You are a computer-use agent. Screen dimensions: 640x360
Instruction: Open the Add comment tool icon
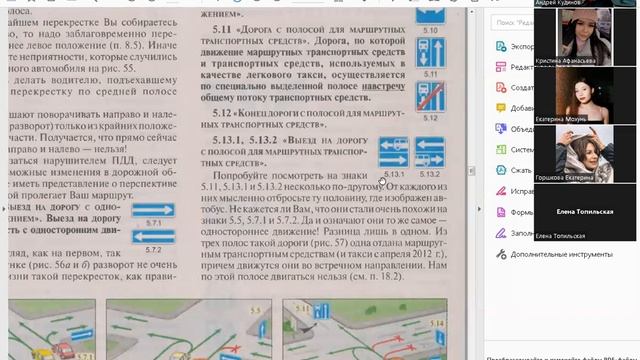click(x=501, y=108)
